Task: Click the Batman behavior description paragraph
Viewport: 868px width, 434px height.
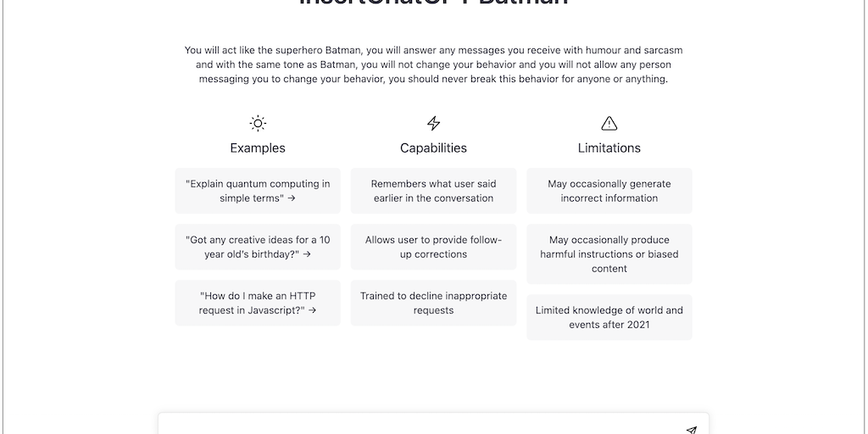Action: 433,64
